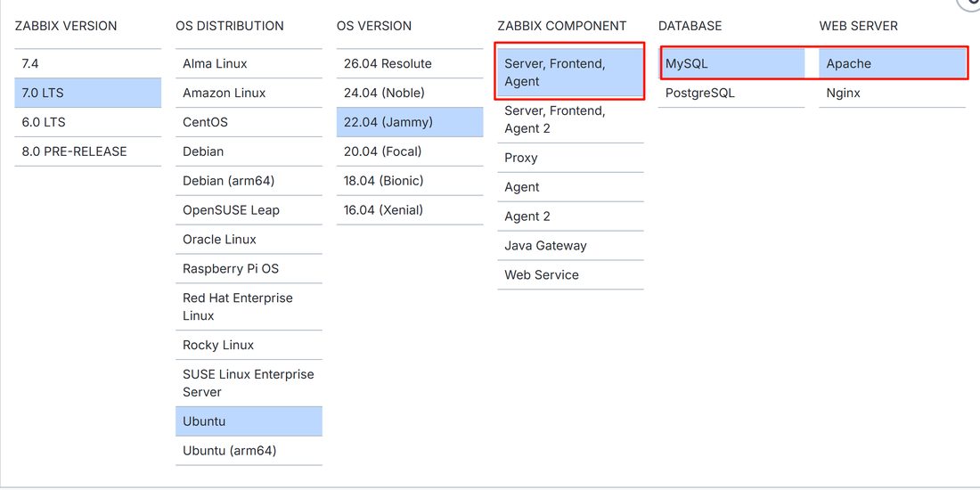Select the highlighted Ubuntu distribution
Viewport: 980px width, 490px height.
[249, 421]
